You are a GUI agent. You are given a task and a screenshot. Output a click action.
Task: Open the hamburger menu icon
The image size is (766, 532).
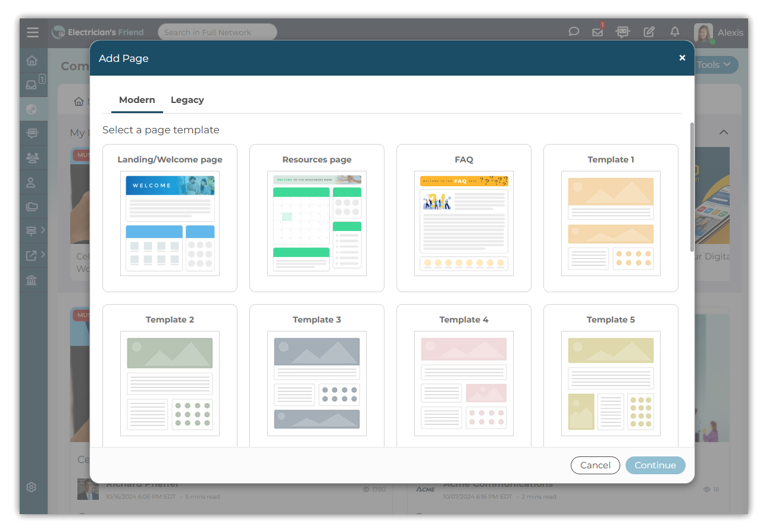pyautogui.click(x=33, y=32)
